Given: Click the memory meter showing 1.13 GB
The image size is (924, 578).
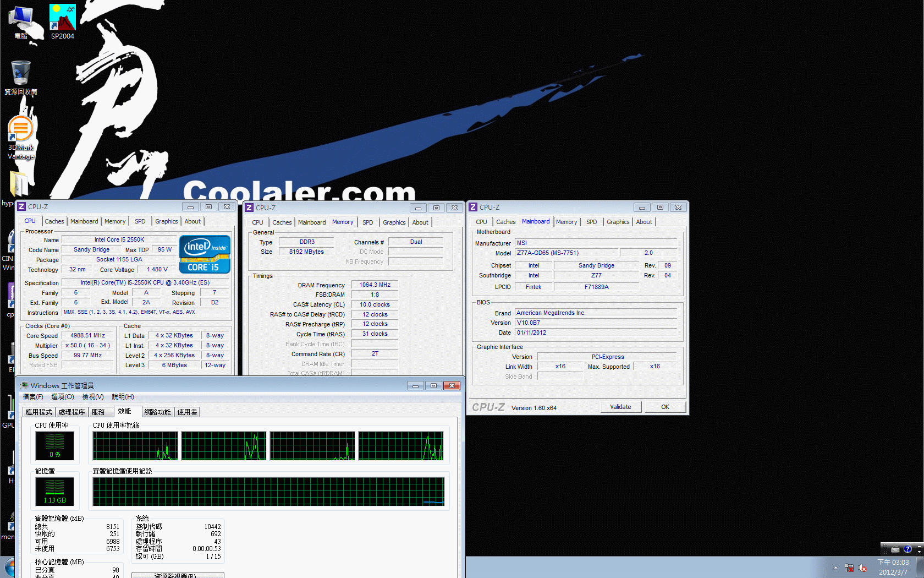Looking at the screenshot, I should point(54,491).
